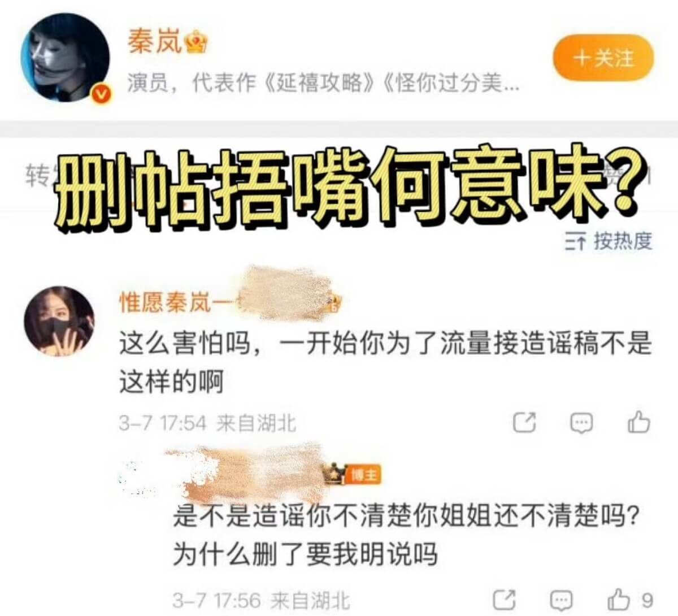Sort comments with 按热度
The image size is (678, 616).
coord(609,241)
